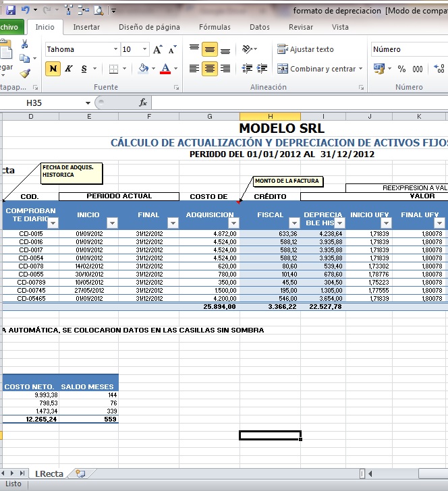The image size is (448, 491).
Task: Click Combinar y centrar button
Action: click(x=316, y=69)
